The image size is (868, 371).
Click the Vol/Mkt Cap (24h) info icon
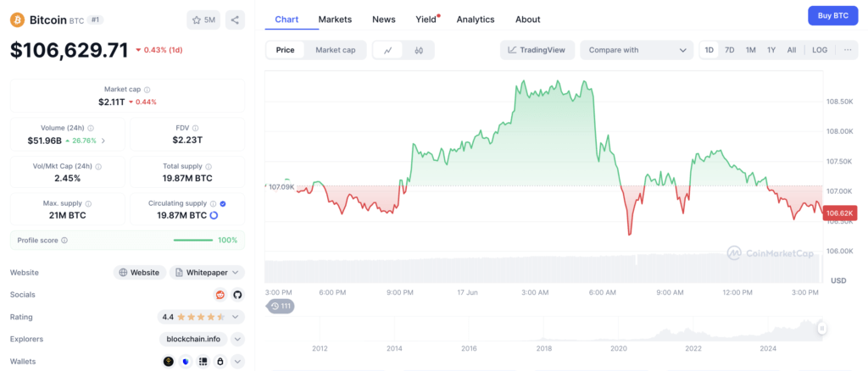point(98,166)
